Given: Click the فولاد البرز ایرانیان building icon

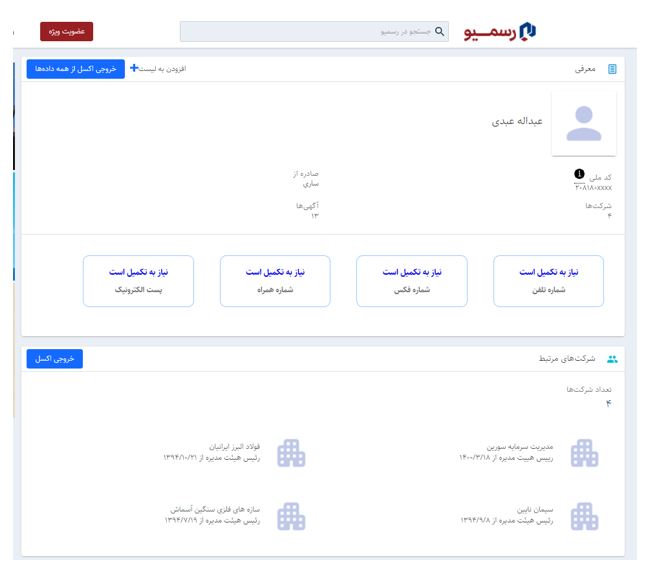Looking at the screenshot, I should (x=290, y=453).
